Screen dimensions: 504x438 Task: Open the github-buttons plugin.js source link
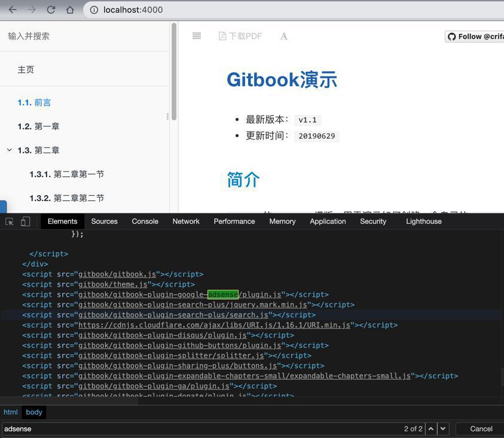pyautogui.click(x=180, y=345)
